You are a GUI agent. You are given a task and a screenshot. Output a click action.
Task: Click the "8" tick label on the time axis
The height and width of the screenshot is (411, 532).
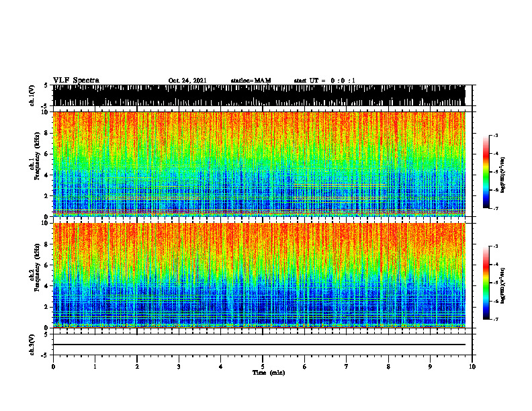388,367
